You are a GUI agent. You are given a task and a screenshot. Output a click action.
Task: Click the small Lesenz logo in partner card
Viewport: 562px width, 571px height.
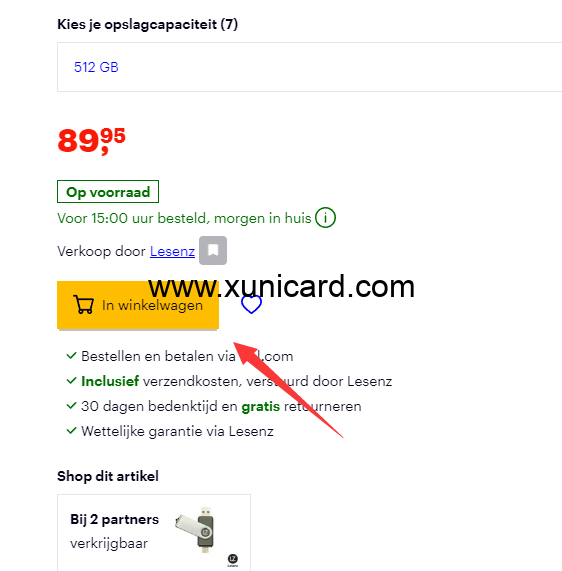coord(232,560)
